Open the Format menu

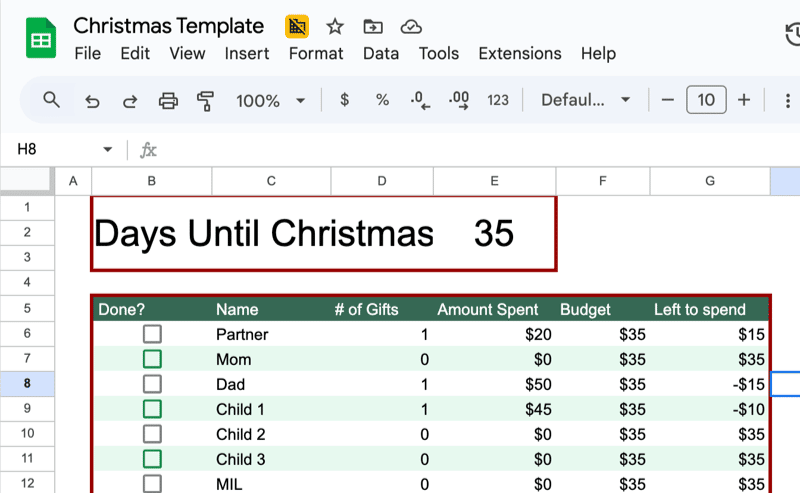[315, 54]
